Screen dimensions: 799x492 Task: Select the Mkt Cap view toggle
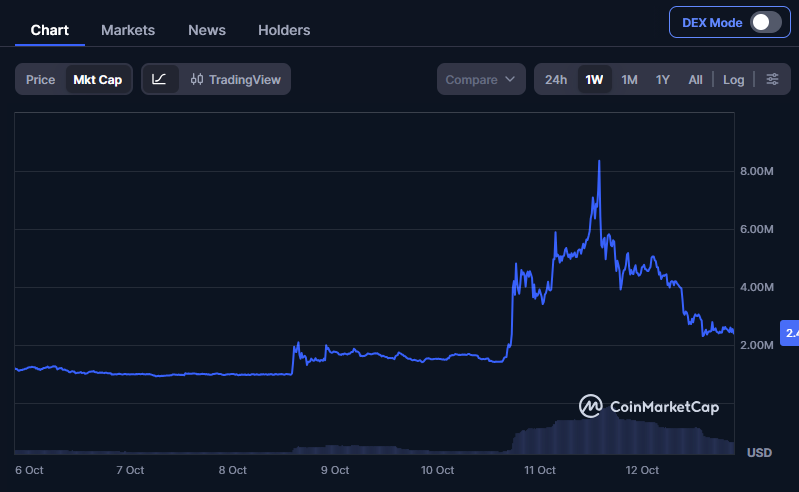tap(98, 79)
